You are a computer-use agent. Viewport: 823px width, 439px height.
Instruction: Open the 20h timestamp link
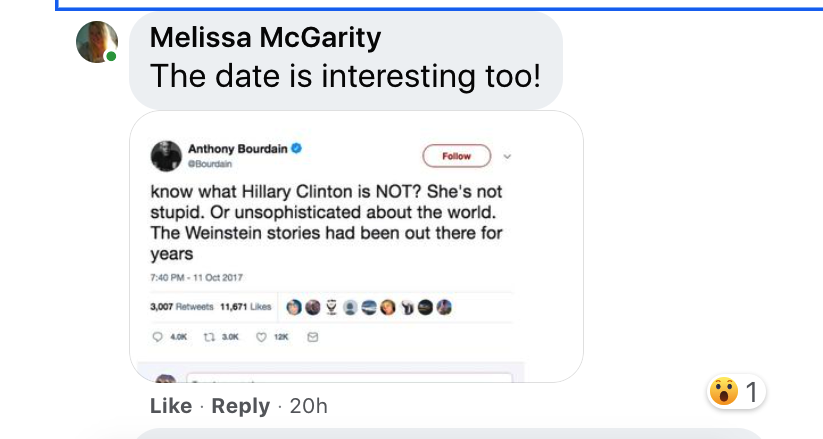point(309,406)
